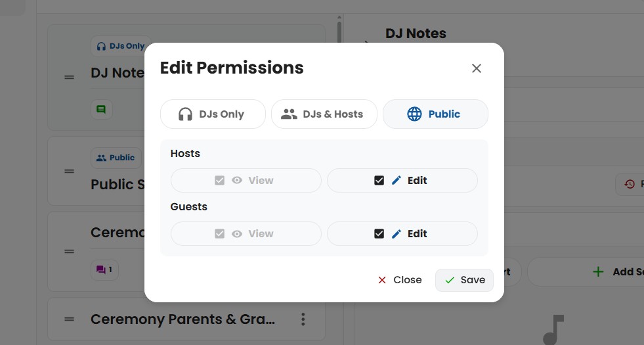Select the DJs Only permission option
Screen dimensions: 644x345
pyautogui.click(x=213, y=114)
